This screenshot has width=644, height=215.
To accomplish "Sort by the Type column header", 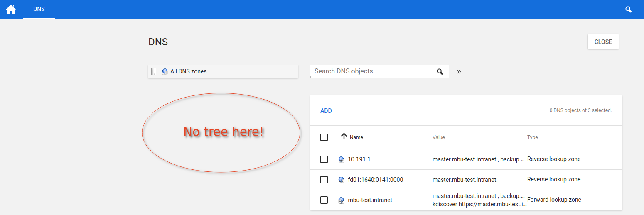I will pos(532,137).
